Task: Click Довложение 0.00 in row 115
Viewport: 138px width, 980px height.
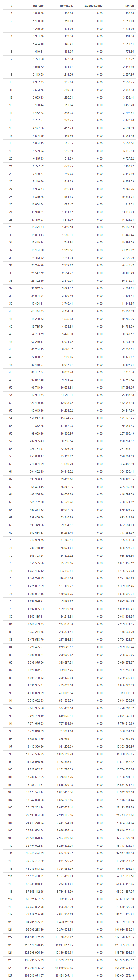Action: [100, 884]
